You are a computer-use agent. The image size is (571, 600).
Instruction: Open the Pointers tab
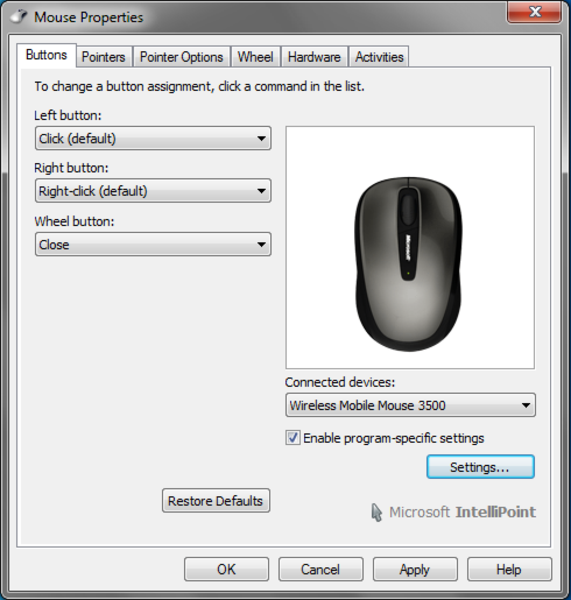(x=103, y=57)
